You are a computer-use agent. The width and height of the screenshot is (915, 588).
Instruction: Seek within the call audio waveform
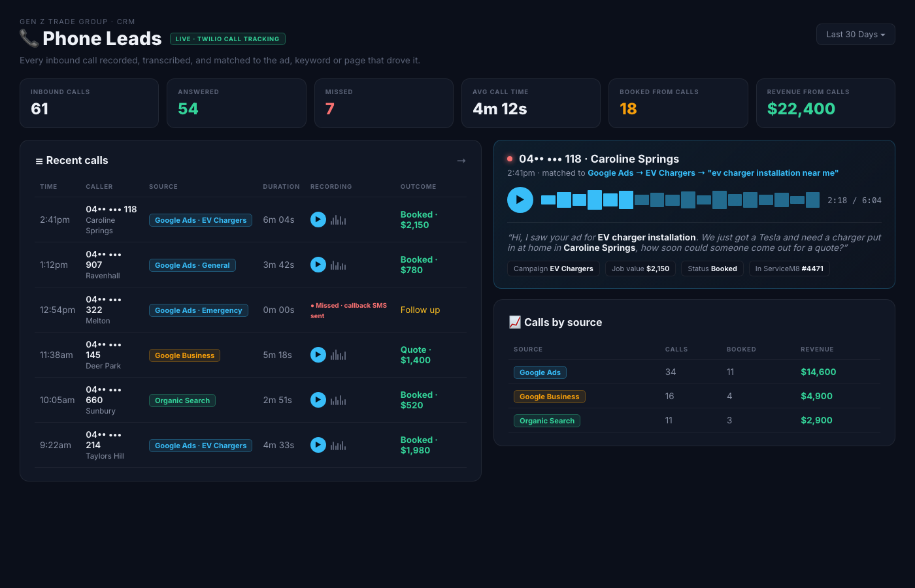coord(680,200)
